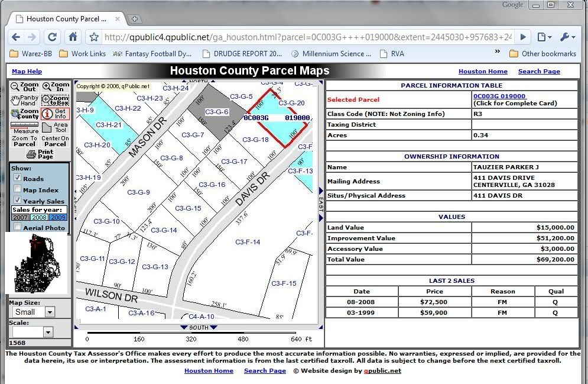Pan map south with bottom arrows

tap(199, 327)
